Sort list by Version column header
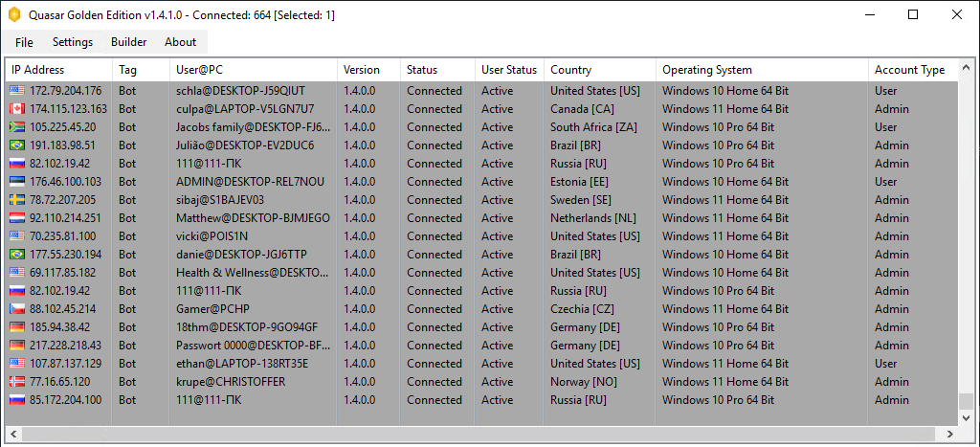Viewport: 980px width, 447px height. coord(368,70)
